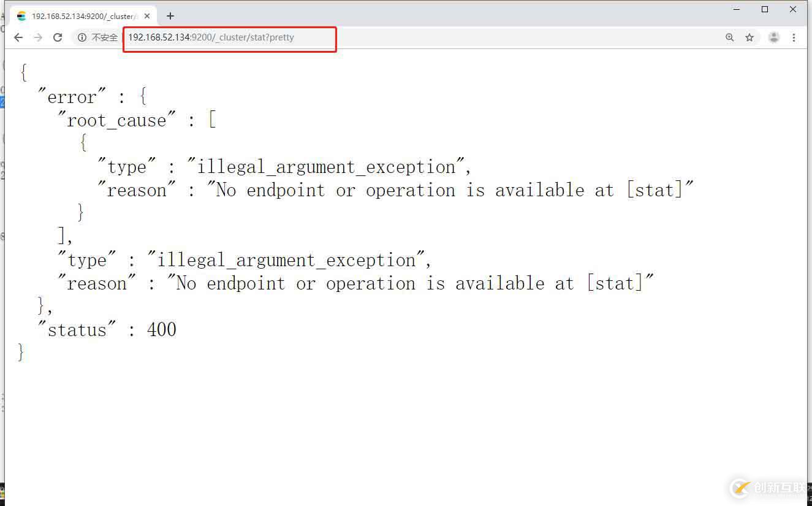Reload the current page
Image resolution: width=812 pixels, height=506 pixels.
[58, 37]
